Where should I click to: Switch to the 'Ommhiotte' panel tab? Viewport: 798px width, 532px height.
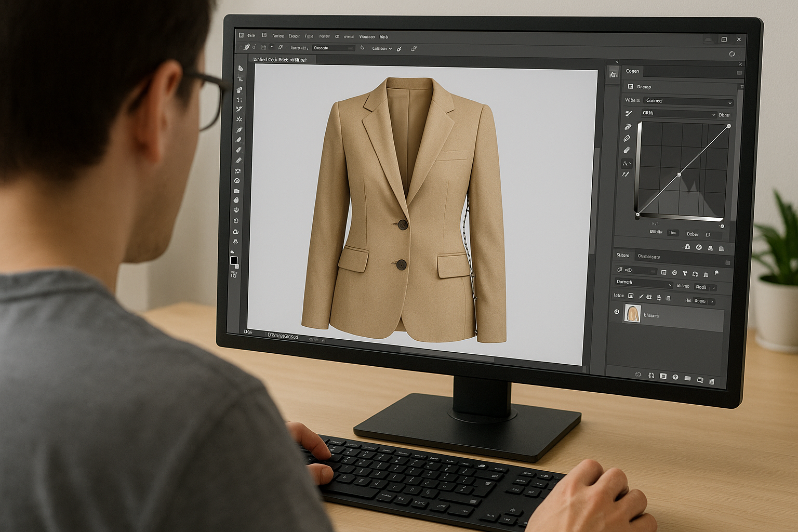(x=648, y=257)
